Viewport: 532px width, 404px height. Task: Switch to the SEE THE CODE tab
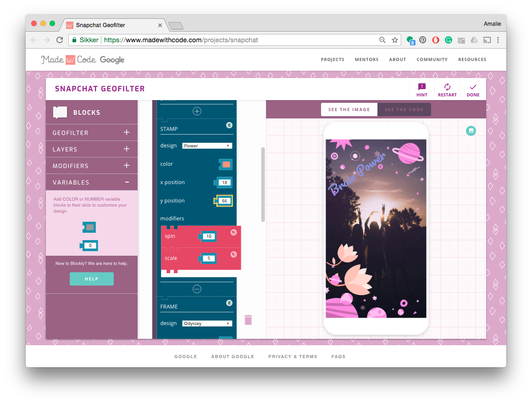[404, 110]
